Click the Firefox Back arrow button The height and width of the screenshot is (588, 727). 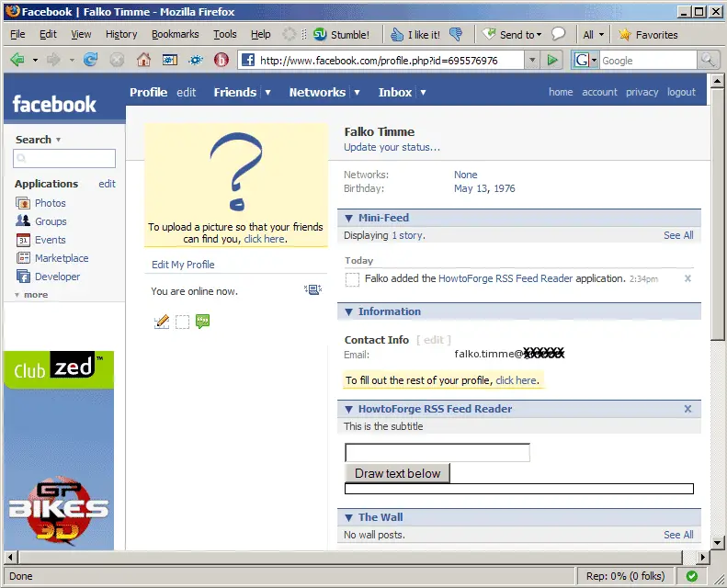(17, 60)
